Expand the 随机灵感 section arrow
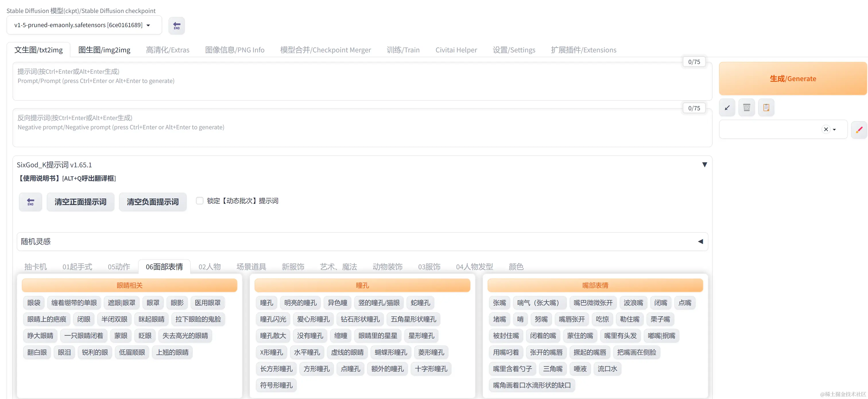The height and width of the screenshot is (399, 868). coord(701,242)
